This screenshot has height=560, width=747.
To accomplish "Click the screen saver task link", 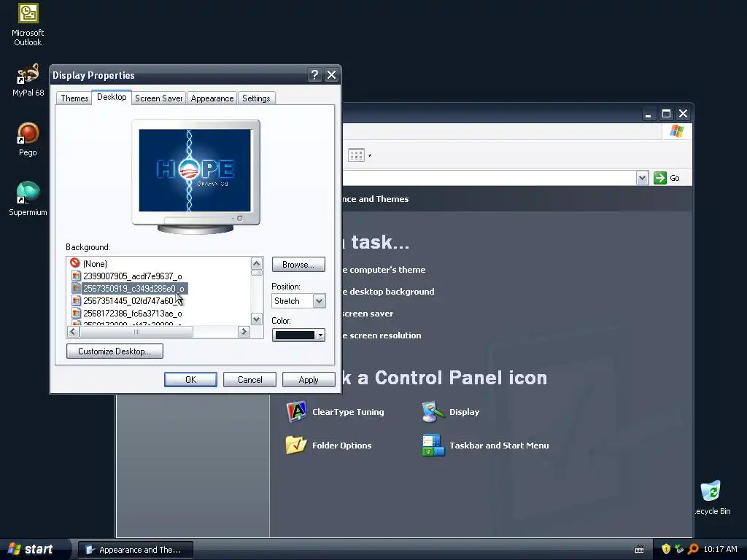I will (x=368, y=314).
